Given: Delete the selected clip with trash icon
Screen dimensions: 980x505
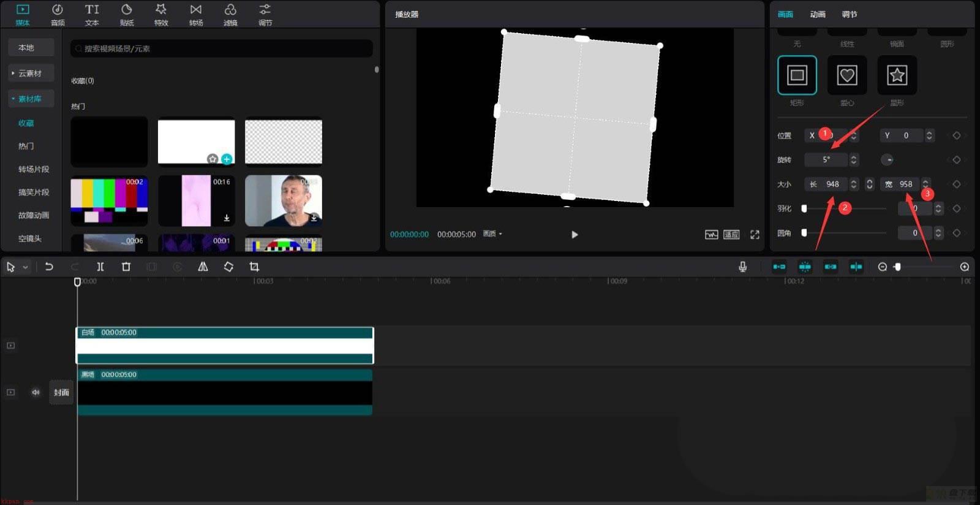Looking at the screenshot, I should click(126, 267).
